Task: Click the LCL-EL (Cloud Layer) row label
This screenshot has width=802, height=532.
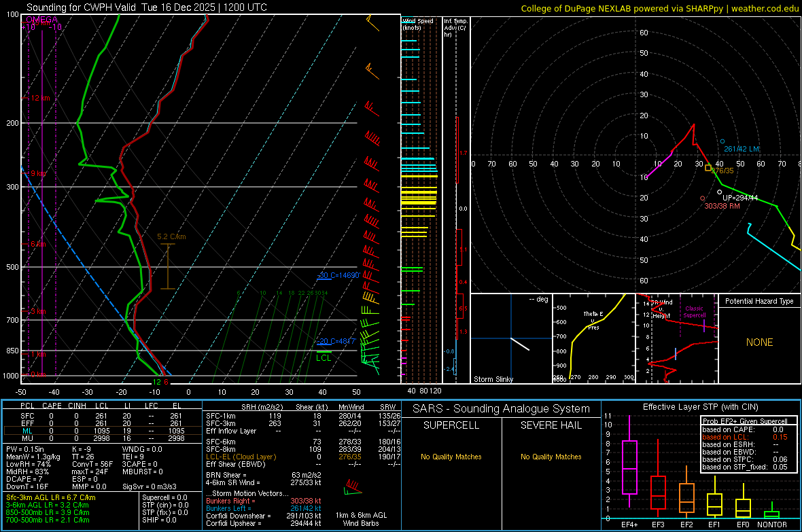Action: pyautogui.click(x=241, y=457)
